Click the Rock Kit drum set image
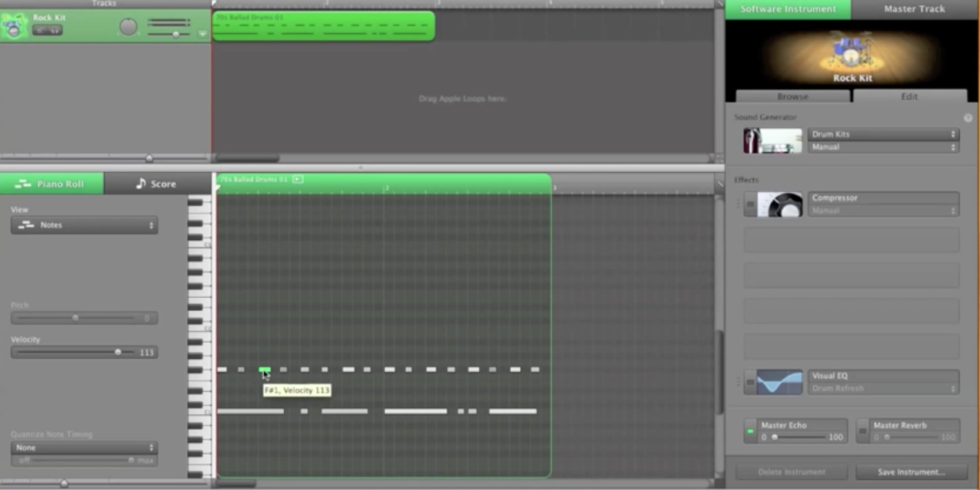 (853, 51)
